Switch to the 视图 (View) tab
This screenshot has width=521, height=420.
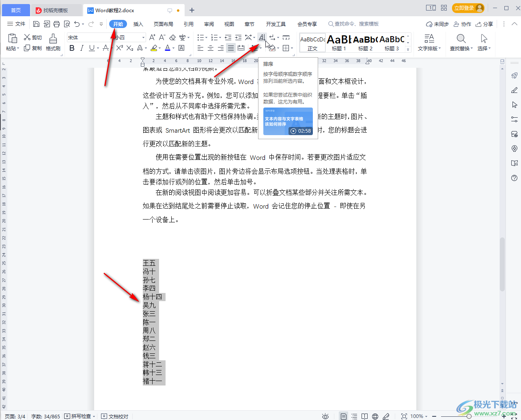click(229, 24)
